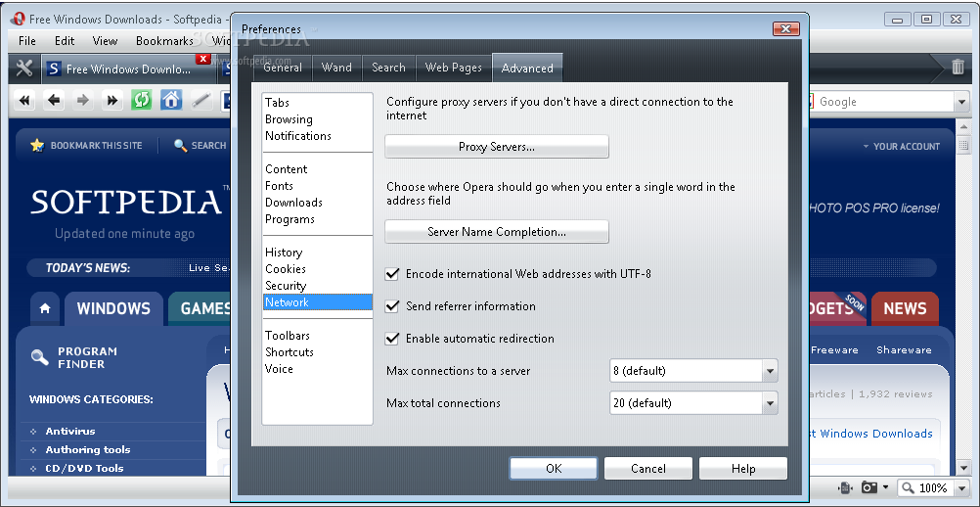Click the Softpedia favicon on the tab
This screenshot has width=980, height=507.
pos(55,69)
